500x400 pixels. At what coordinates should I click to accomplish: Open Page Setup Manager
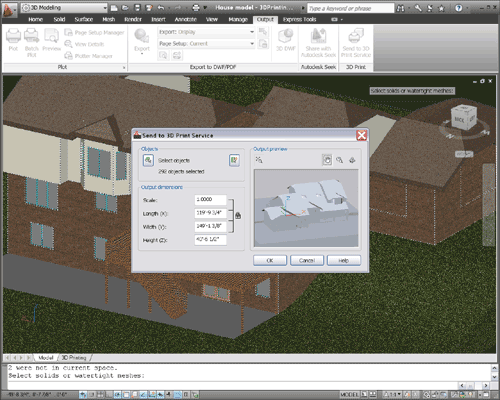click(94, 32)
